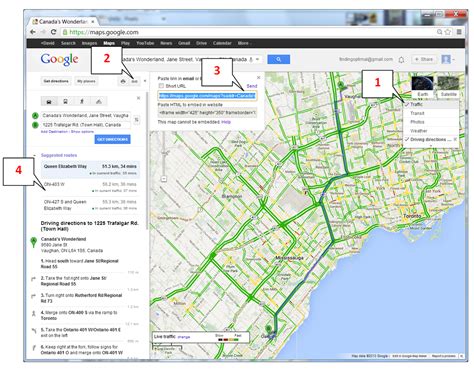474x370 pixels.
Task: Swap start and end destinations
Action: (137, 120)
